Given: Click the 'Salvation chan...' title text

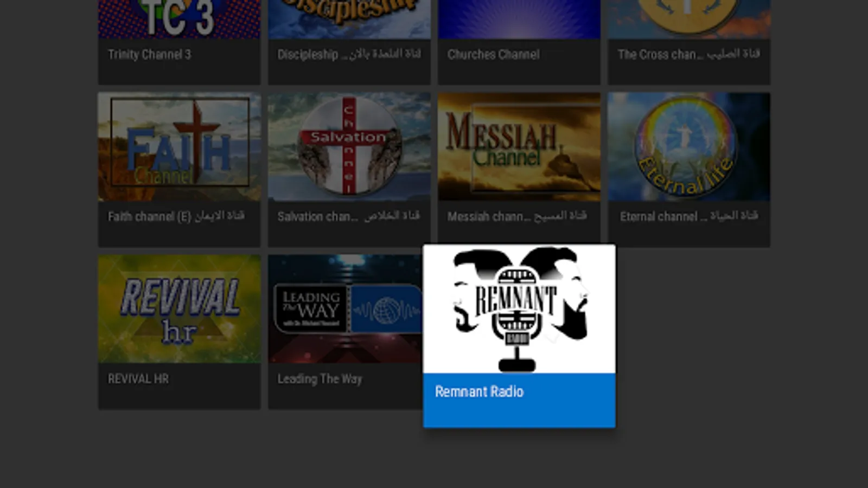Looking at the screenshot, I should click(x=348, y=216).
